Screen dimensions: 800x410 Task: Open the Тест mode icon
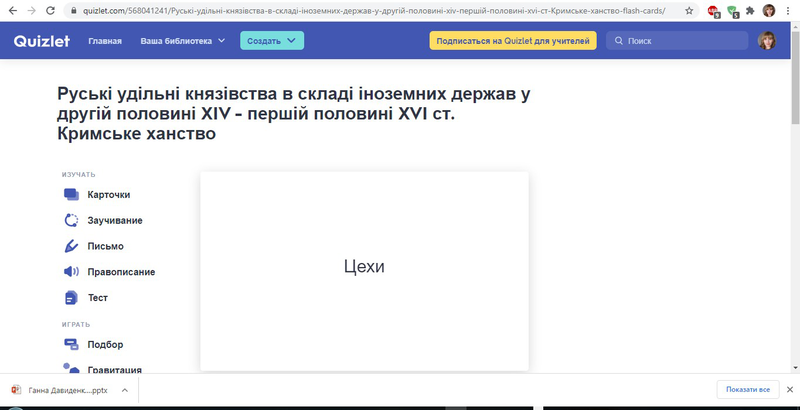pyautogui.click(x=71, y=298)
